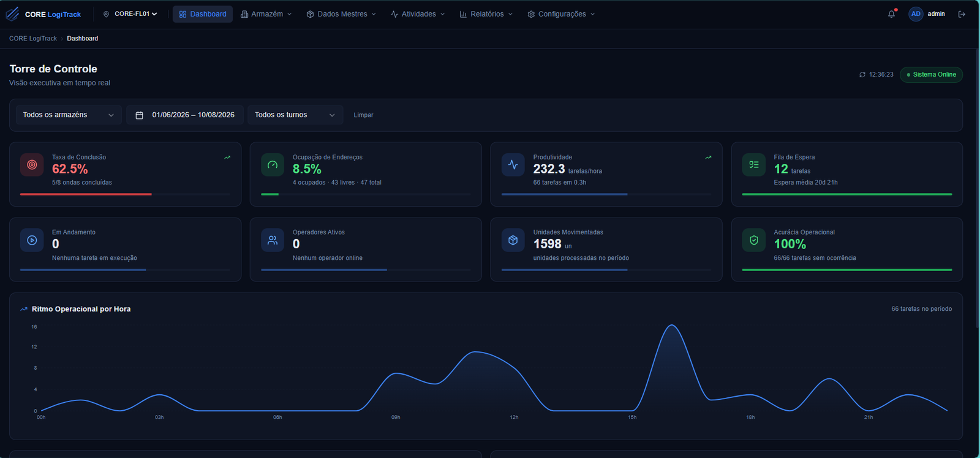Image resolution: width=980 pixels, height=458 pixels.
Task: Click the Relatórios bar chart icon
Action: 463,14
